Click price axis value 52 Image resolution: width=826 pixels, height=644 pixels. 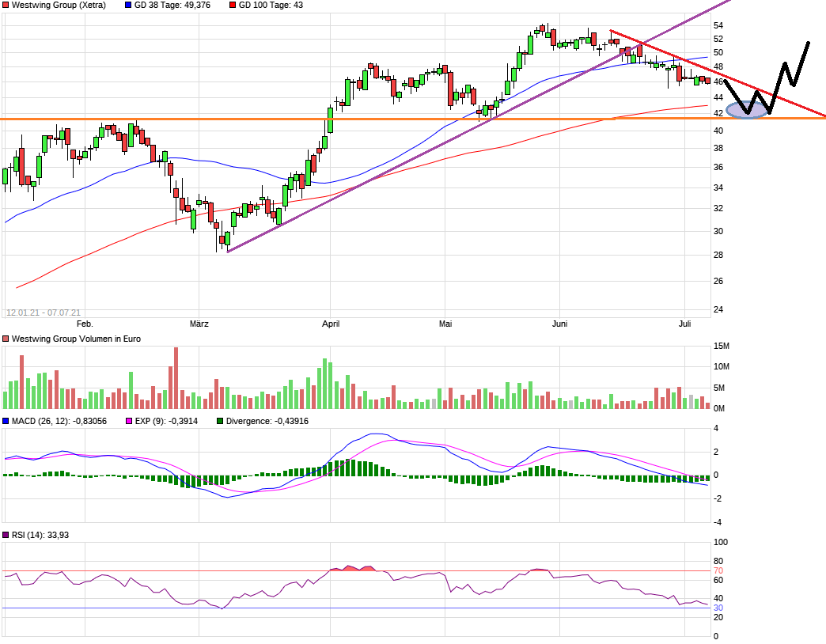[x=718, y=39]
